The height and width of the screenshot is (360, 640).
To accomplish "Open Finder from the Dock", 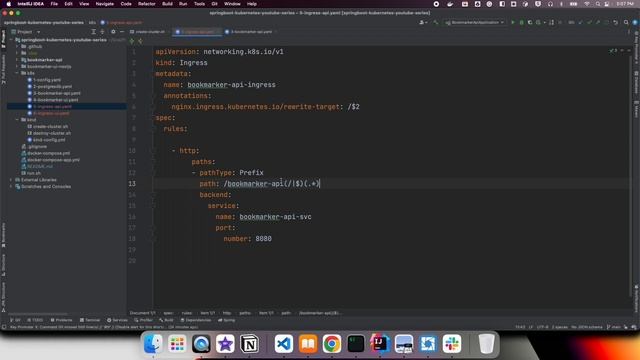I will (153, 344).
